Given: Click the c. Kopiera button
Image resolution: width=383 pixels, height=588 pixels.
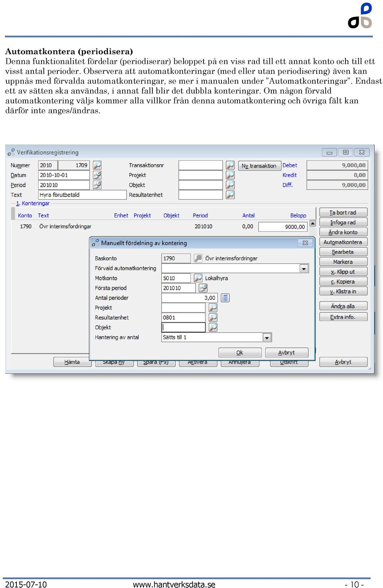Looking at the screenshot, I should 343,281.
